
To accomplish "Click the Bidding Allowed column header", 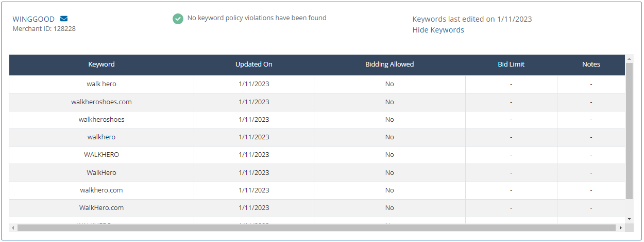I will pos(389,64).
